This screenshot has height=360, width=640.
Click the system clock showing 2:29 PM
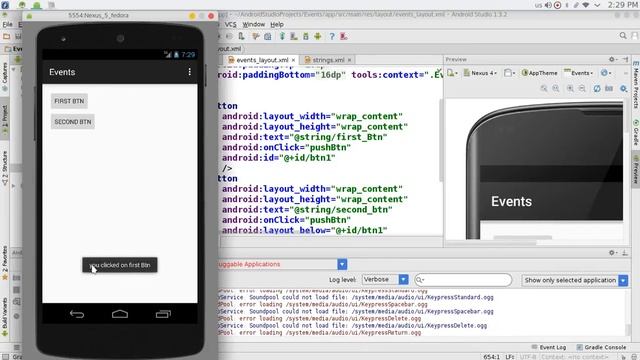click(622, 5)
